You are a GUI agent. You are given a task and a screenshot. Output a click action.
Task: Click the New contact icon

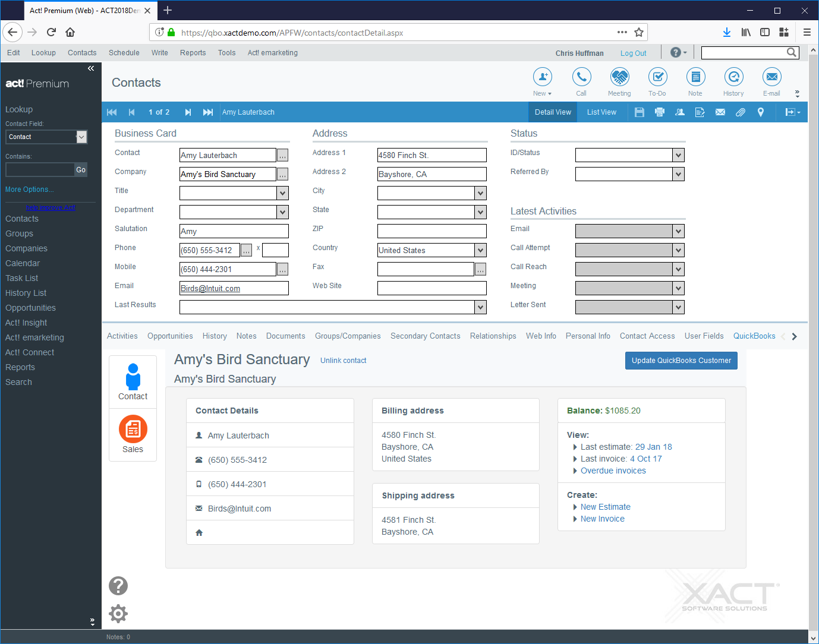pos(542,77)
